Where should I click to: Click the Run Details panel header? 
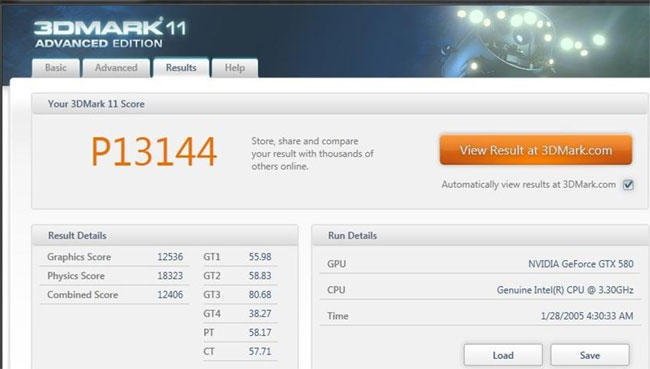[480, 235]
